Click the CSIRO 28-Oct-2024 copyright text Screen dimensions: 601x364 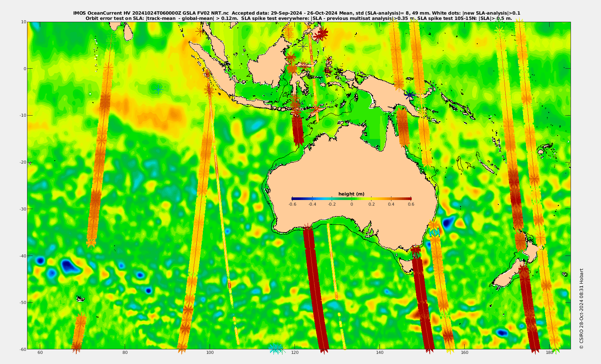pyautogui.click(x=581, y=308)
